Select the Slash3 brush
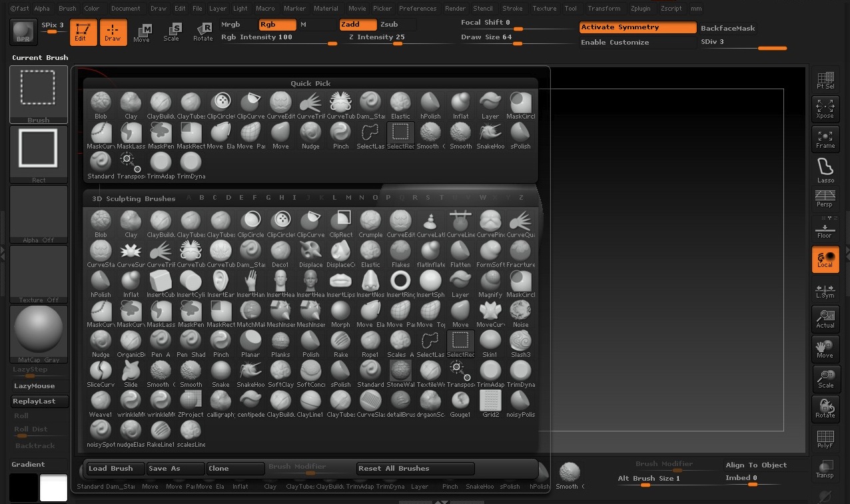This screenshot has height=504, width=850. (x=520, y=344)
